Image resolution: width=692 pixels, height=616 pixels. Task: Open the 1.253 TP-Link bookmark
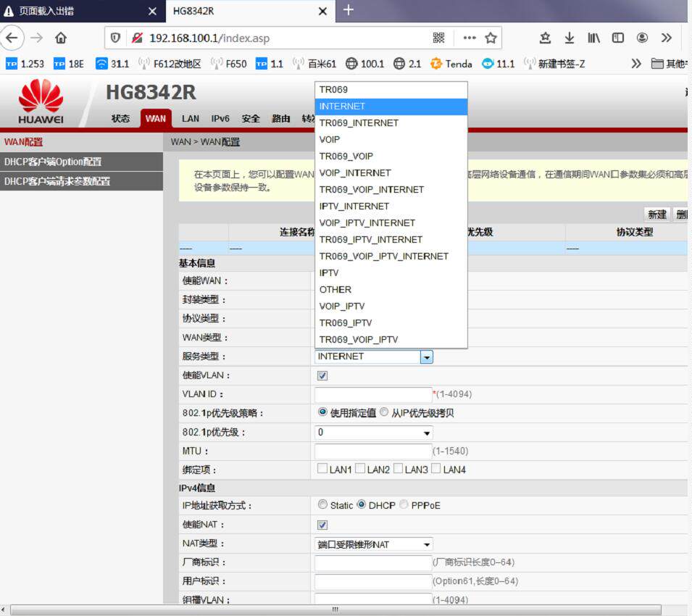click(25, 64)
